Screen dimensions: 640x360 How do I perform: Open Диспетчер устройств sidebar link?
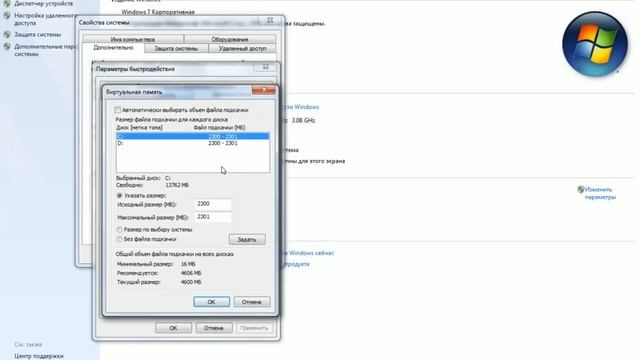pos(44,4)
